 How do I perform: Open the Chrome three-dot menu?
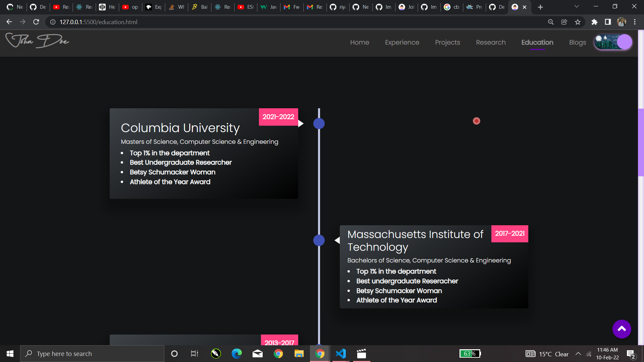(635, 22)
